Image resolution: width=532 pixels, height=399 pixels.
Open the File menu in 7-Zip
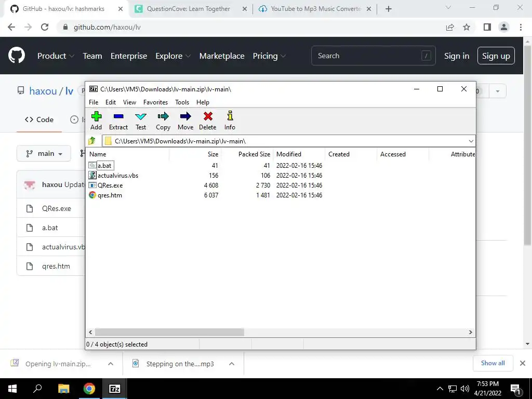coord(94,102)
